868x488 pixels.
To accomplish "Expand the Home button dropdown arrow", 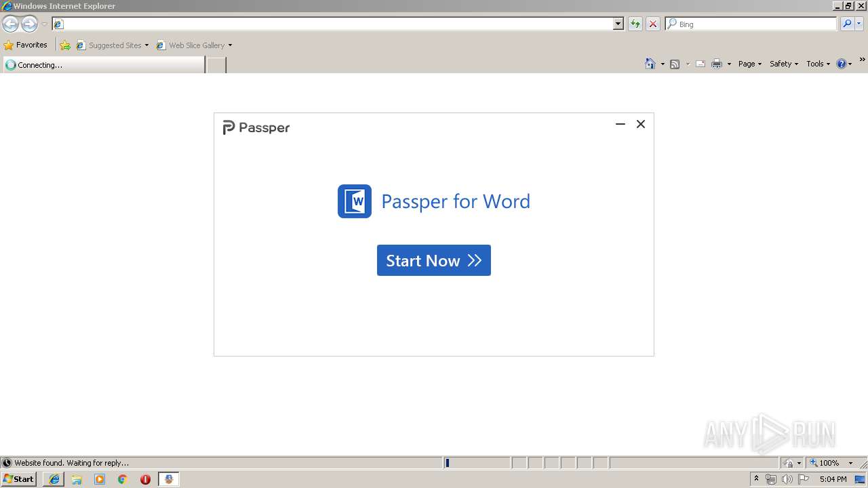I will pyautogui.click(x=663, y=64).
